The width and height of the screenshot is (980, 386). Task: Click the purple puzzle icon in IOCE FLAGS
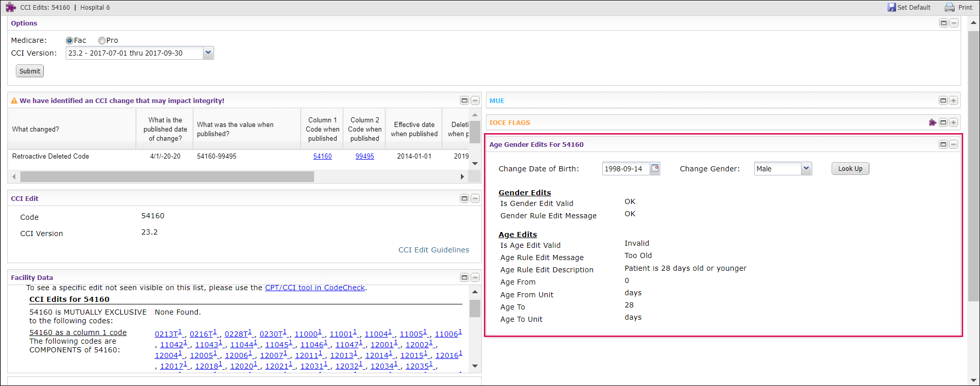[933, 122]
